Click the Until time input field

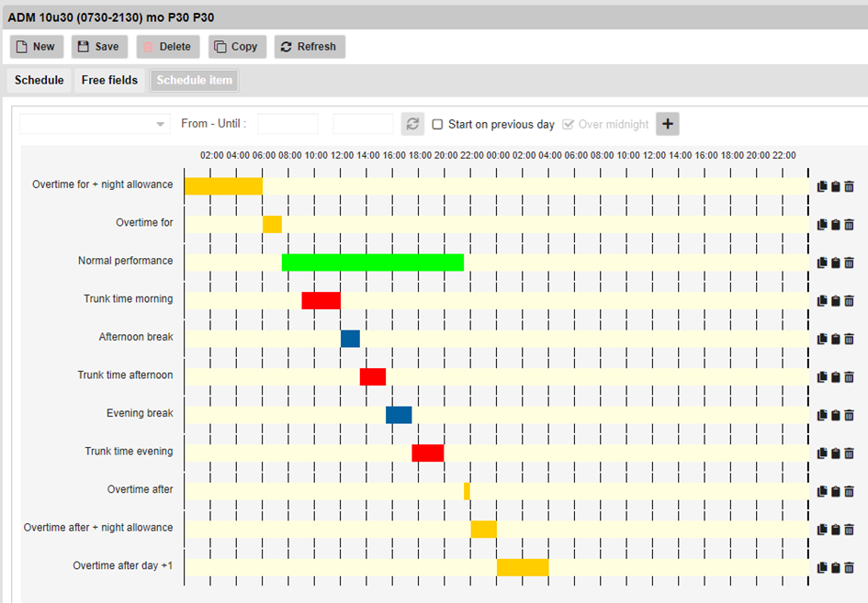coord(363,124)
